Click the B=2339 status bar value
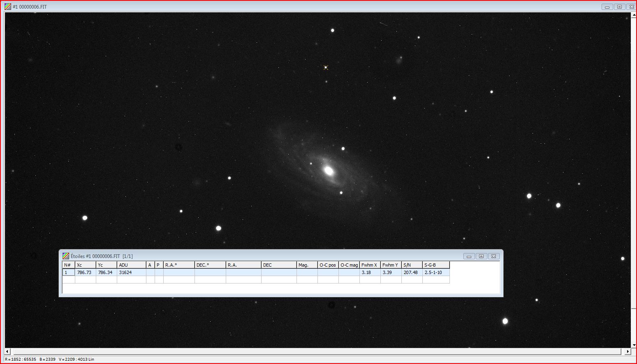The width and height of the screenshot is (637, 364). (48, 359)
